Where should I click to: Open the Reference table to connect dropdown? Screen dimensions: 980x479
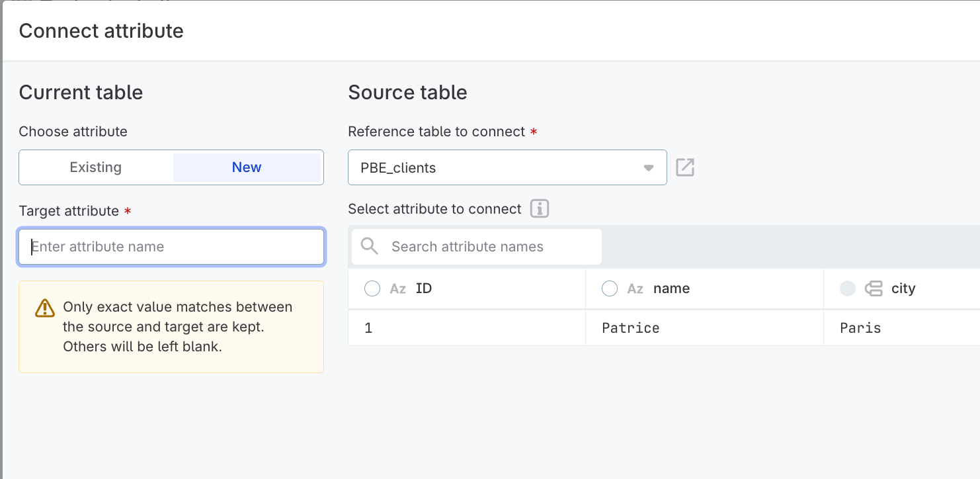(507, 167)
